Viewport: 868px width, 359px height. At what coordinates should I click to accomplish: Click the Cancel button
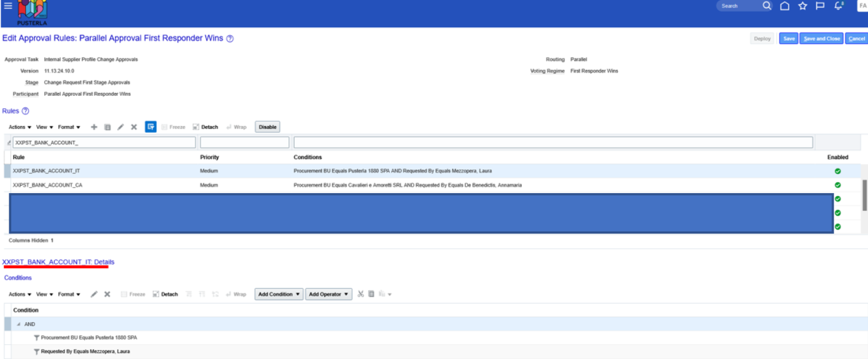click(x=857, y=38)
